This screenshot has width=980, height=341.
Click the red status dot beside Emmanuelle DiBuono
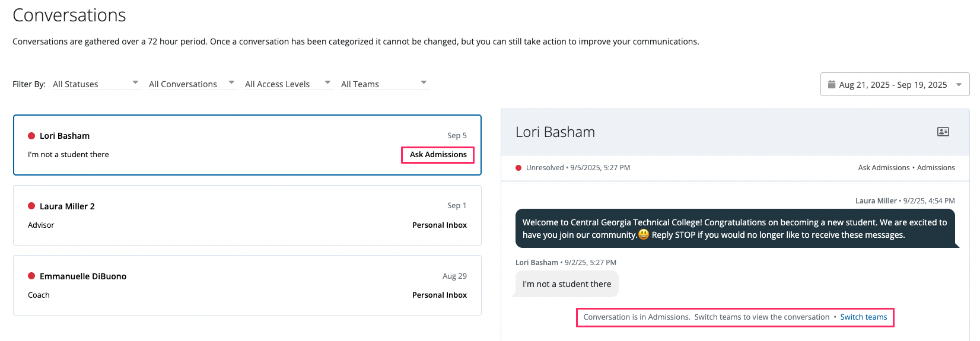(31, 276)
